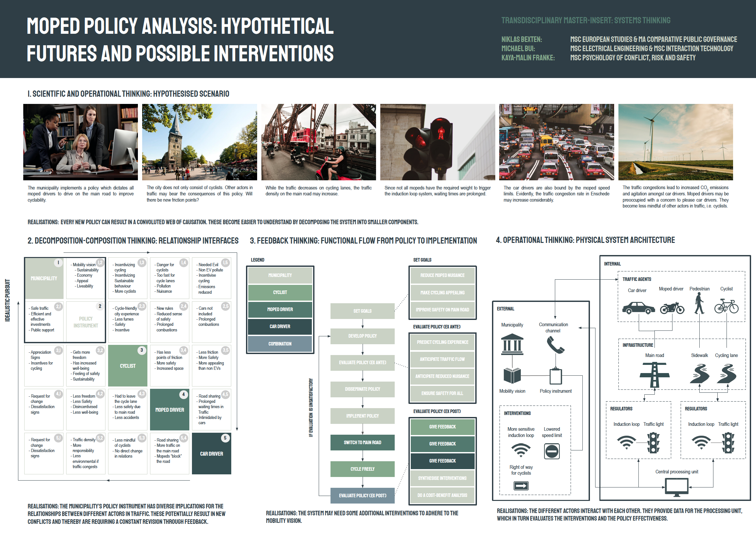The height and width of the screenshot is (535, 756).
Task: Click the Policy Instrument cell in relationship matrix
Action: 86,322
